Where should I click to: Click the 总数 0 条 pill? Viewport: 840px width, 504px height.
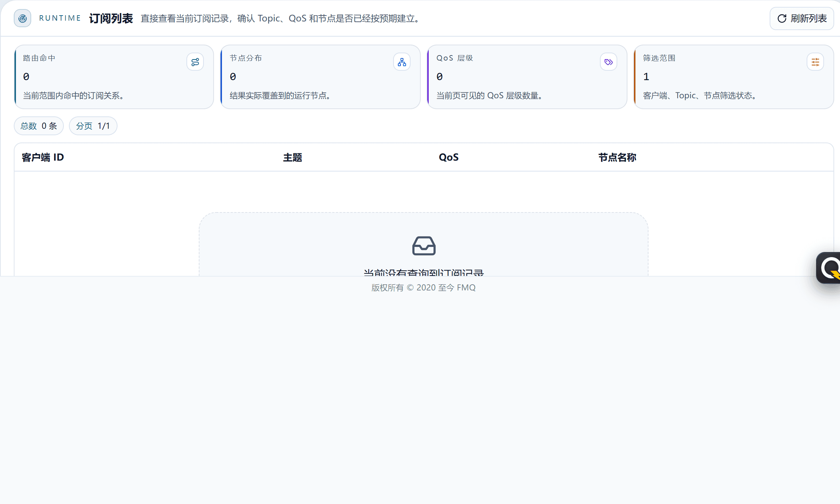(x=39, y=126)
